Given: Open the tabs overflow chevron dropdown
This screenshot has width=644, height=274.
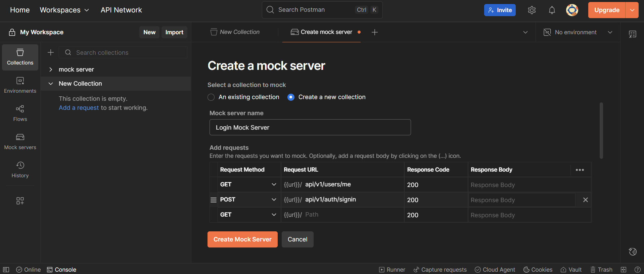Looking at the screenshot, I should [525, 32].
